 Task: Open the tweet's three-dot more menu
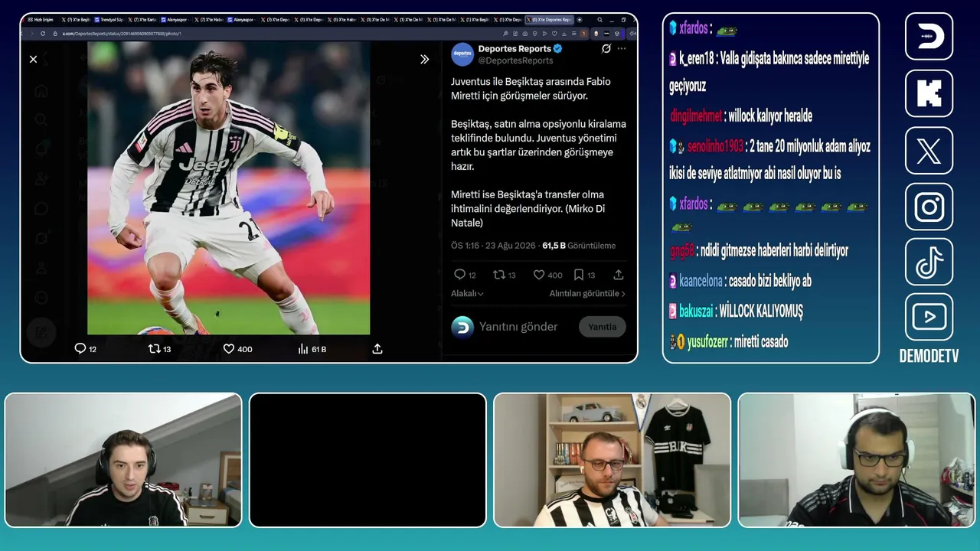pyautogui.click(x=622, y=48)
